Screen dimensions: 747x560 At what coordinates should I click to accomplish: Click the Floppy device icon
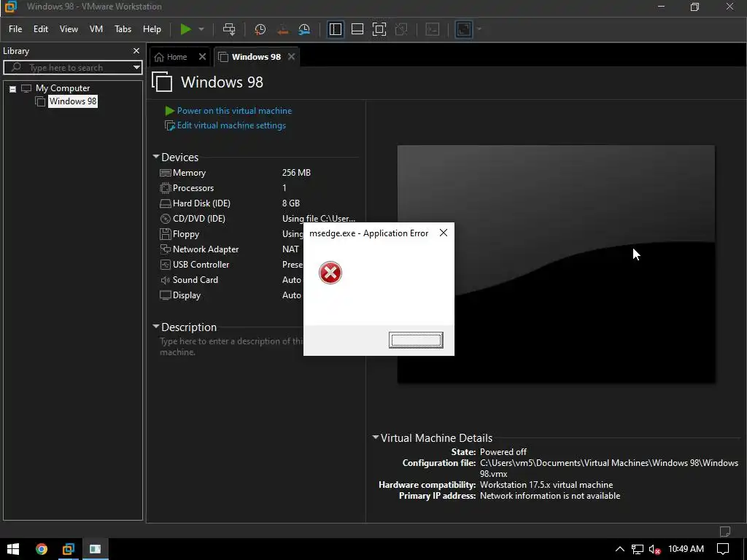coord(166,234)
